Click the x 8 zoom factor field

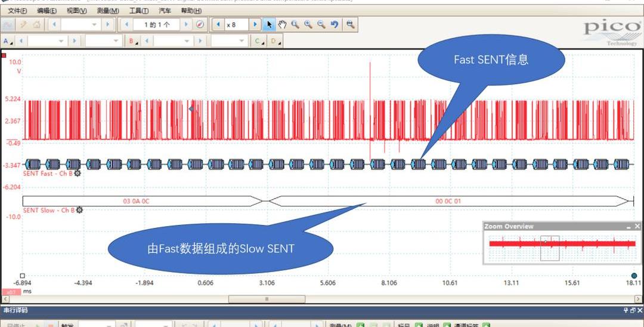click(x=236, y=24)
